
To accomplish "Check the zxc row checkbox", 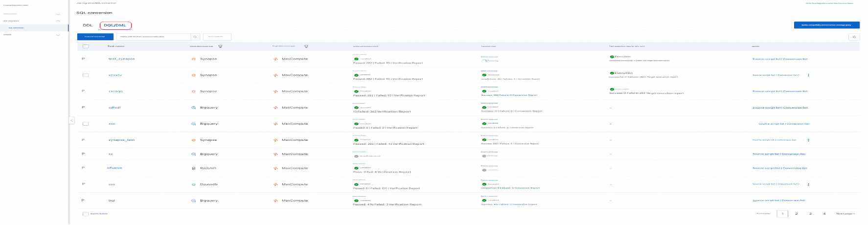I will pos(86,124).
